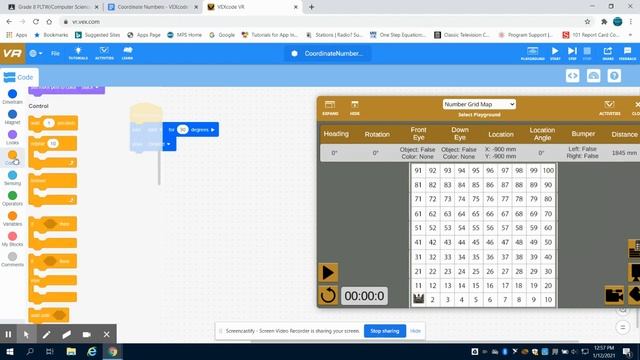The height and width of the screenshot is (360, 640).
Task: Open the monitor dashboard gauge icon
Action: pyautogui.click(x=593, y=76)
